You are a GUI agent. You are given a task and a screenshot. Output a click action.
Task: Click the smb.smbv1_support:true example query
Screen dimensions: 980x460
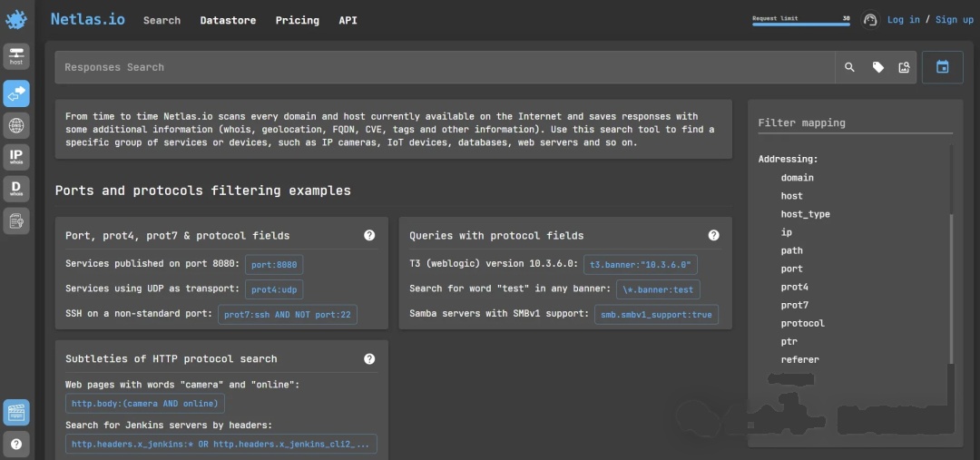tap(656, 314)
